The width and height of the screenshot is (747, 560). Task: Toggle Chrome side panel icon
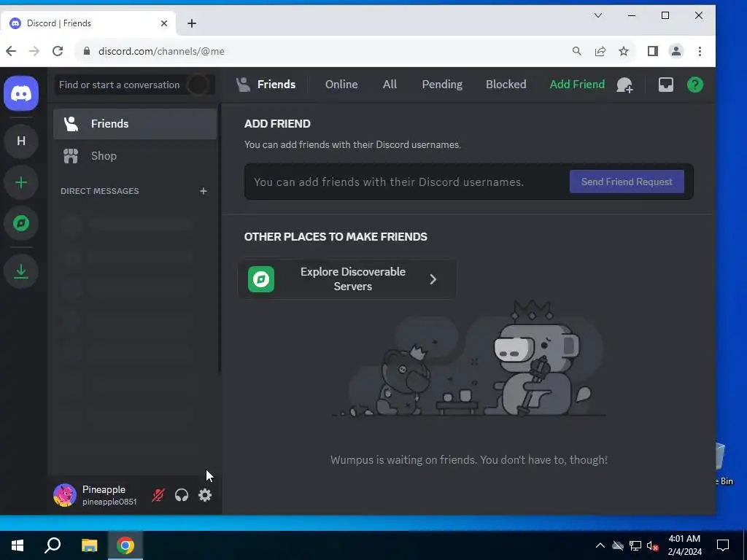point(653,51)
